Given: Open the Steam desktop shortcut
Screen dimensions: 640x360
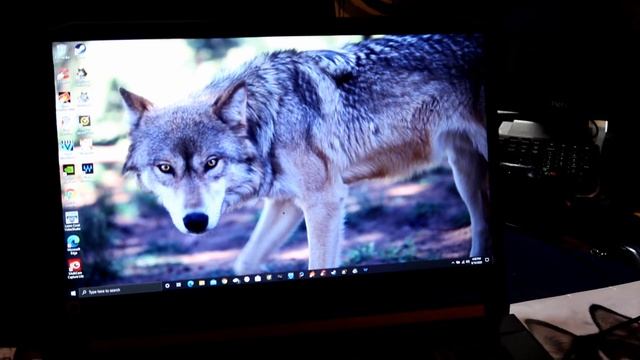Looking at the screenshot, I should coord(80,50).
